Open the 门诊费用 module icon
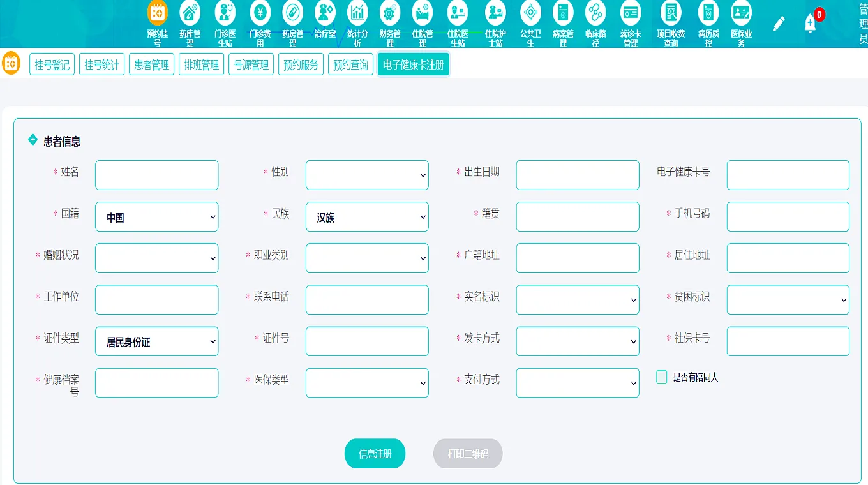Screen dimensions: 868x485 260,13
